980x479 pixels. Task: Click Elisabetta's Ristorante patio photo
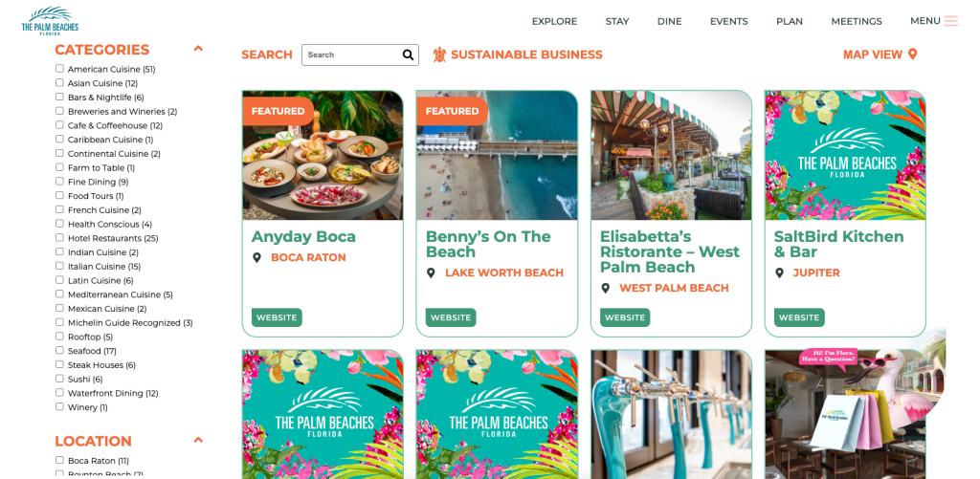click(x=671, y=156)
